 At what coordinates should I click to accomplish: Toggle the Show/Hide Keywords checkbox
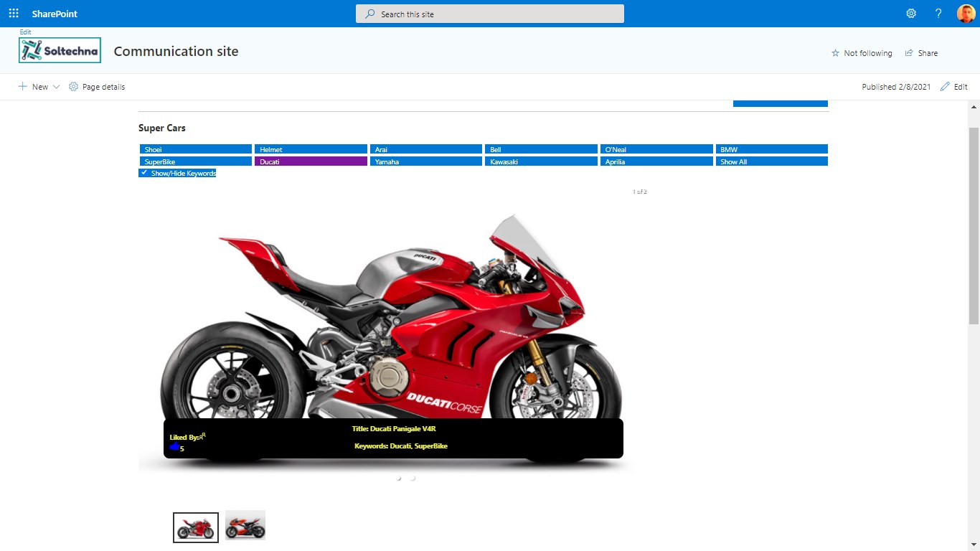(144, 173)
